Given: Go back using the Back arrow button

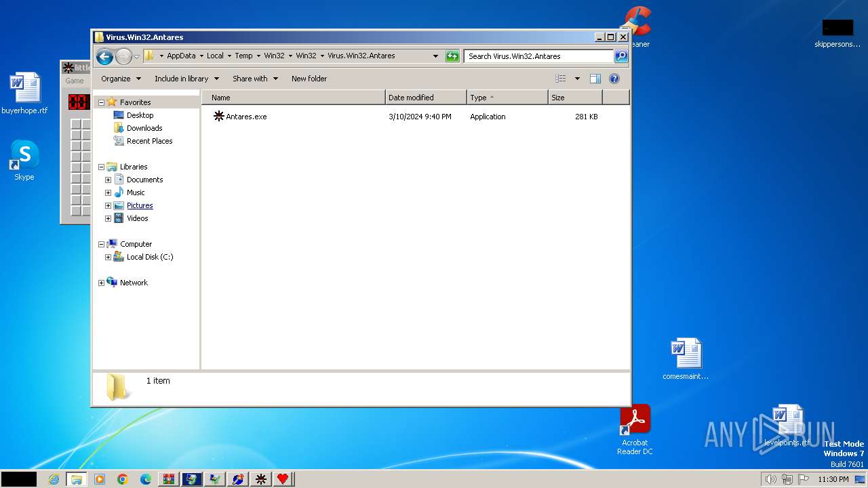Looking at the screenshot, I should pos(104,56).
